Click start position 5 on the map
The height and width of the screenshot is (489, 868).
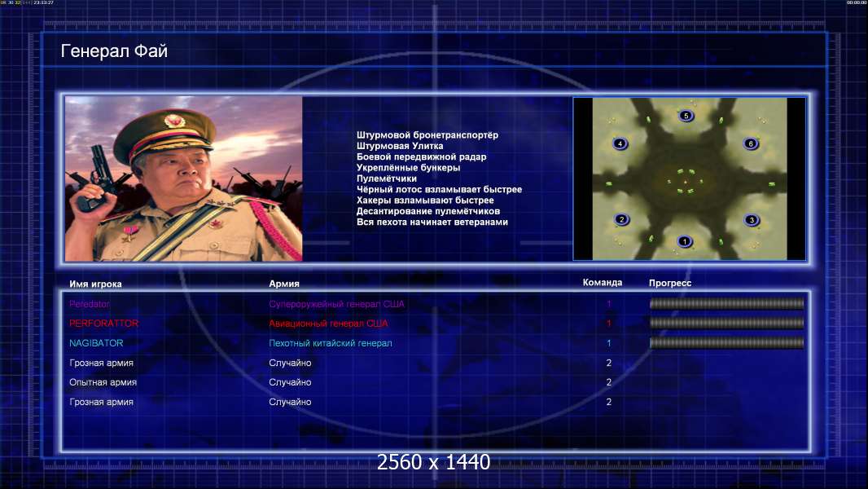686,116
